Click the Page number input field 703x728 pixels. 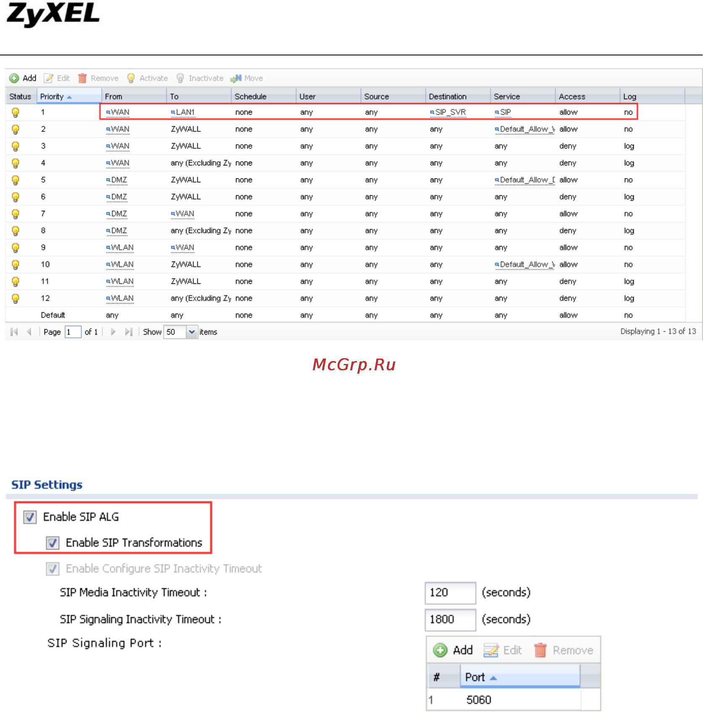(73, 332)
